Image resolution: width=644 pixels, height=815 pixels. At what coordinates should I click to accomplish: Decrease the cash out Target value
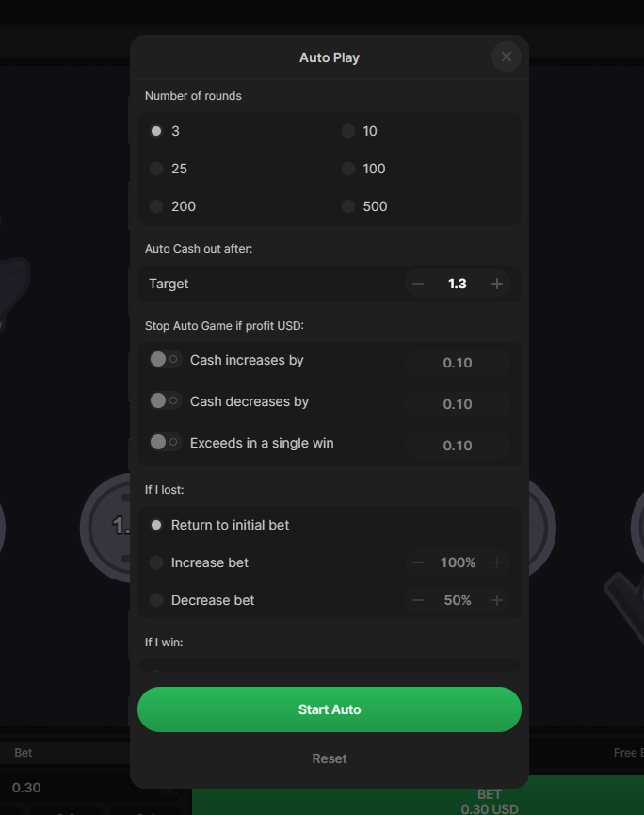pyautogui.click(x=418, y=284)
